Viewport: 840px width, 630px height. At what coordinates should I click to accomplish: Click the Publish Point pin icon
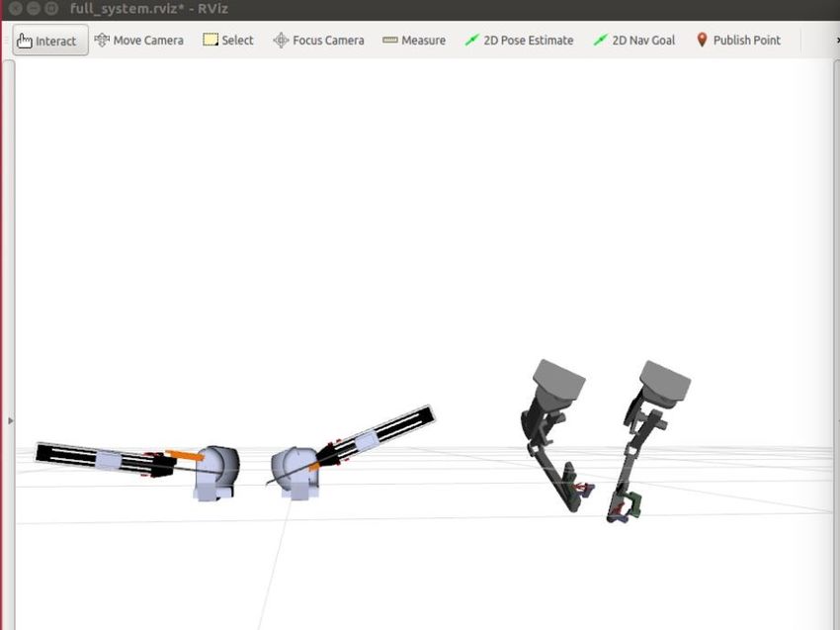click(x=702, y=40)
